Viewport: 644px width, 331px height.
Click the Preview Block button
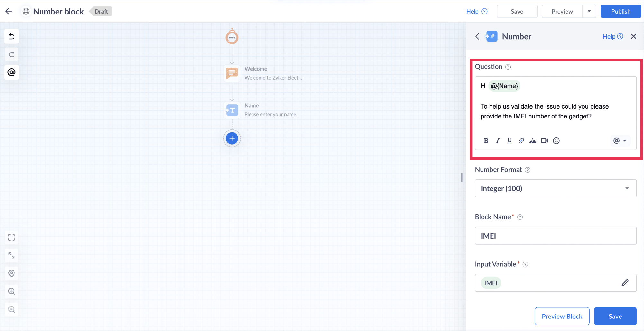pos(562,316)
